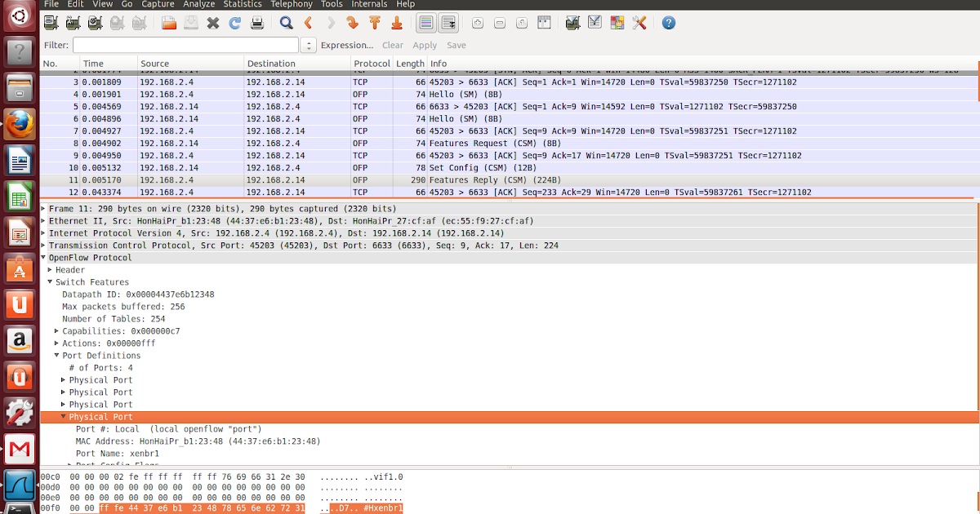Collapse the OpenFlow Protocol tree

tap(44, 258)
